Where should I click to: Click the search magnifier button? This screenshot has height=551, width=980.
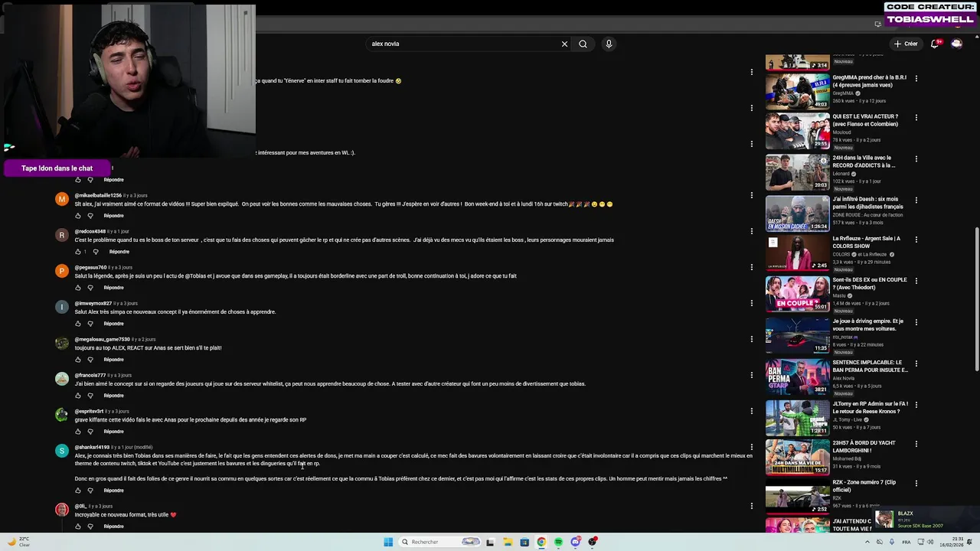pos(583,44)
